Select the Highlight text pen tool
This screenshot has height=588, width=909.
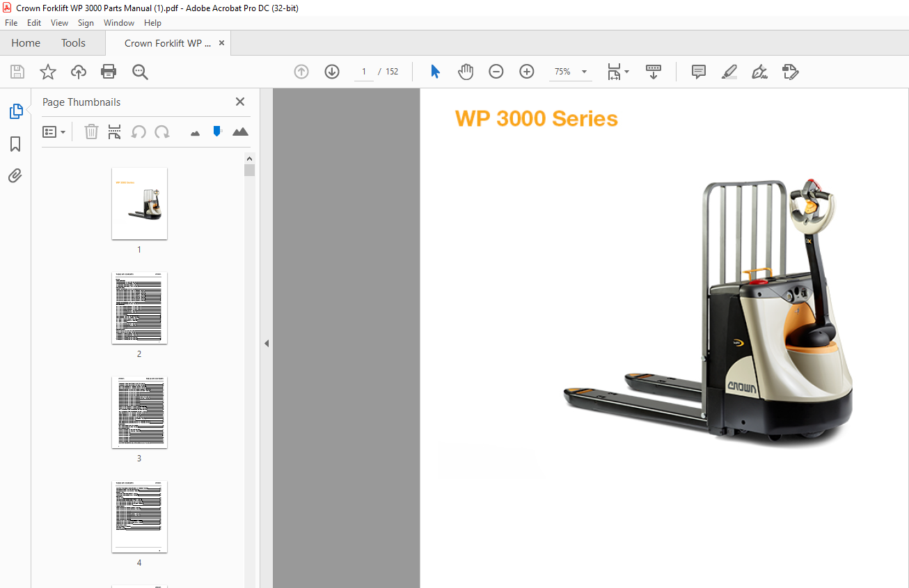[x=729, y=72]
